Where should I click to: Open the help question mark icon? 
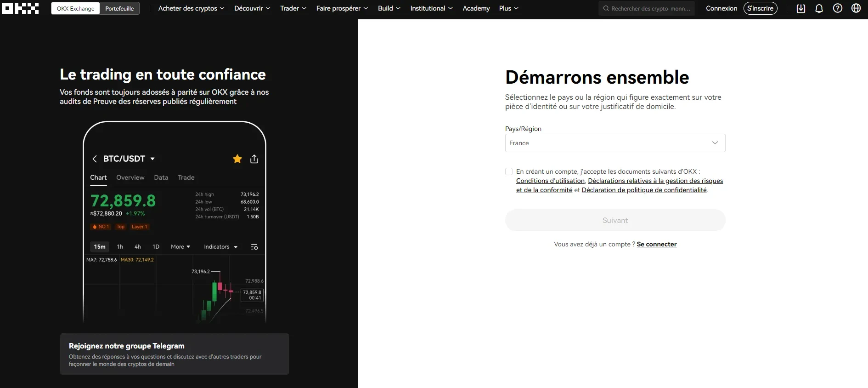pyautogui.click(x=838, y=8)
